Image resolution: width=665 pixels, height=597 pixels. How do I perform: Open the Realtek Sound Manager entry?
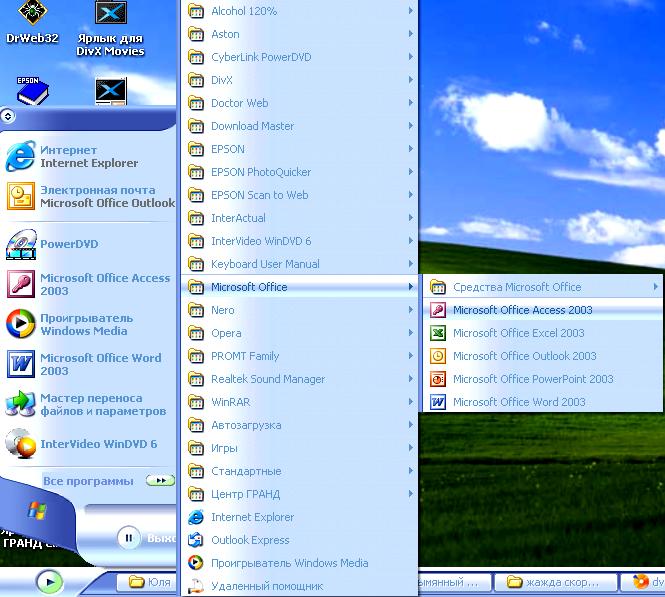click(299, 379)
